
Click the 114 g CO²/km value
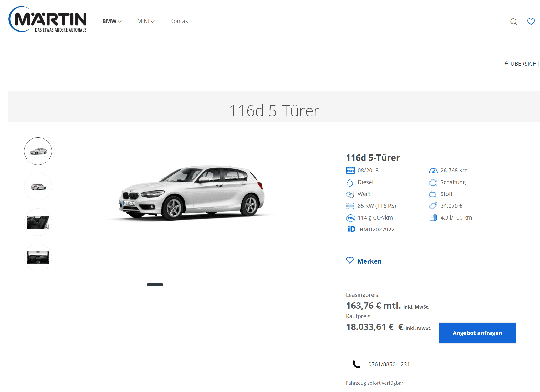(x=375, y=218)
